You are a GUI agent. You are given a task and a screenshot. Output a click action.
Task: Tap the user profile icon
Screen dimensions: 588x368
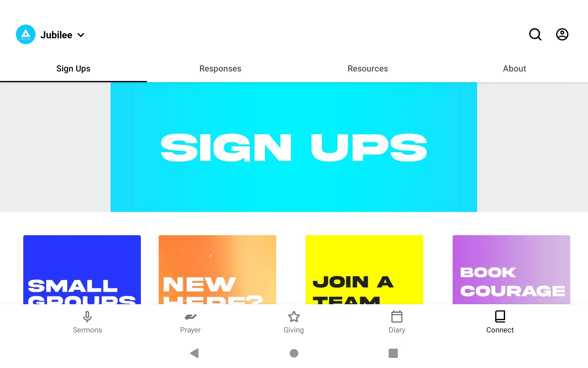(562, 35)
